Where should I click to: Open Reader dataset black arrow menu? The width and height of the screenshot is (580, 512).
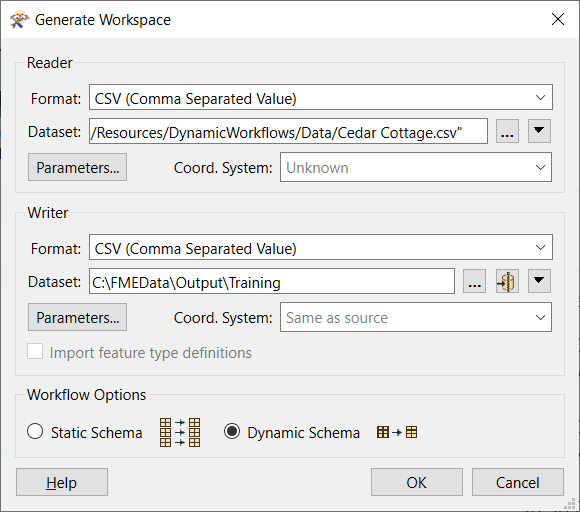click(539, 131)
